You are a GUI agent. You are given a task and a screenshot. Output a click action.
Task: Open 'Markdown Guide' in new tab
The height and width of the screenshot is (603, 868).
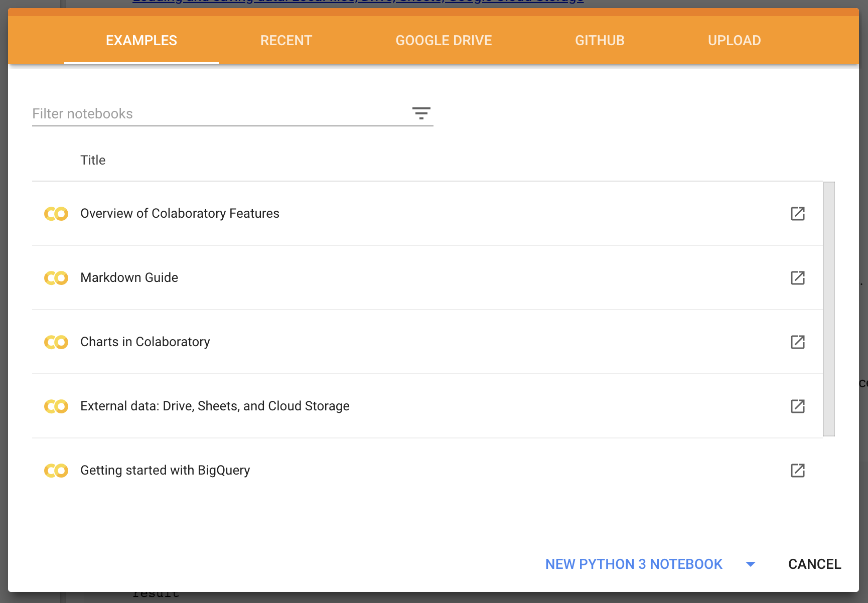798,277
